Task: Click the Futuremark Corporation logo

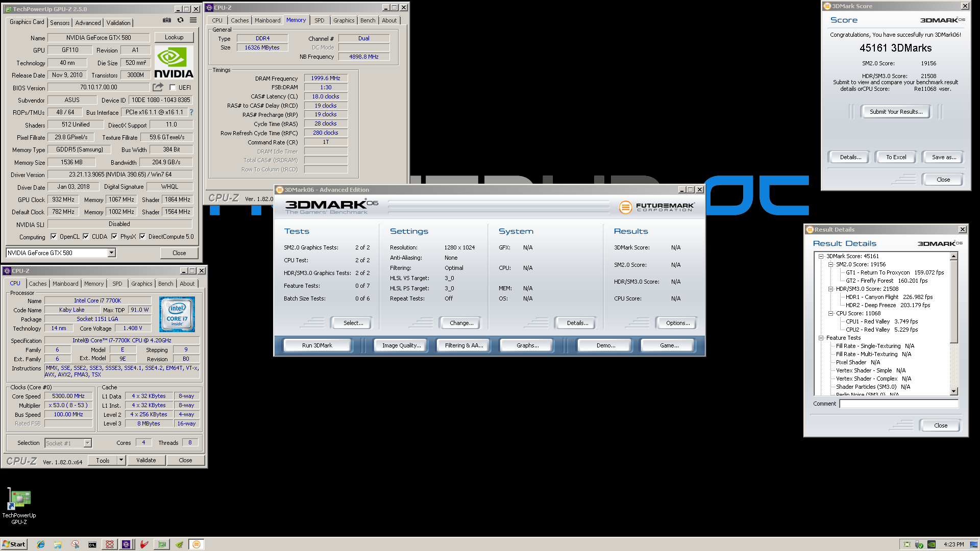Action: tap(657, 207)
